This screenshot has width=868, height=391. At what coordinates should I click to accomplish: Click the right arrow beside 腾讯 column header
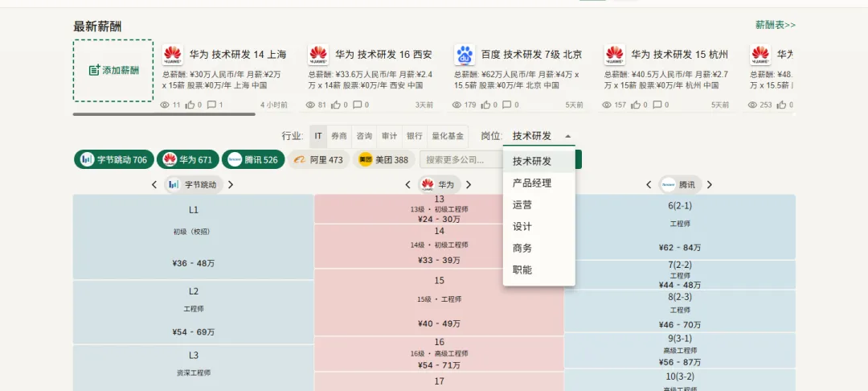(710, 184)
